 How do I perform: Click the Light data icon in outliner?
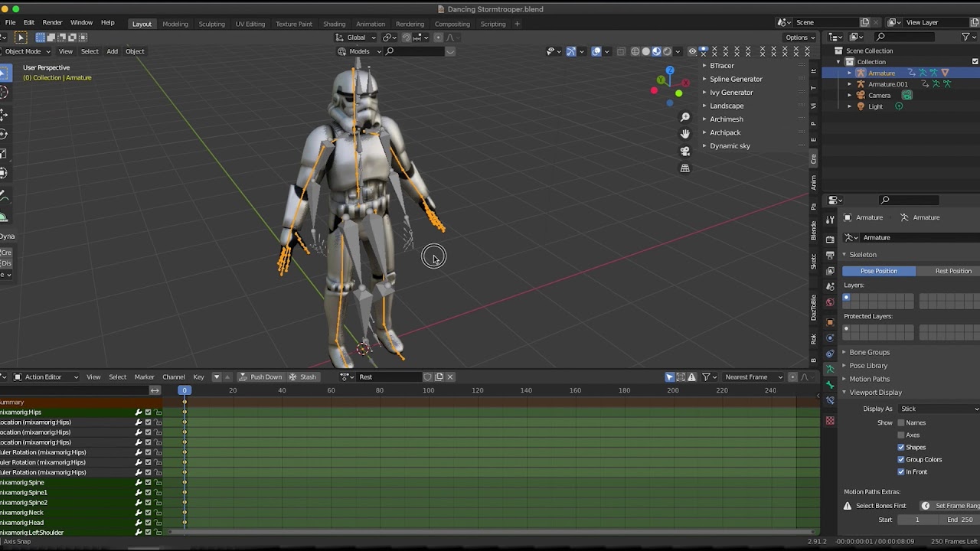point(899,106)
